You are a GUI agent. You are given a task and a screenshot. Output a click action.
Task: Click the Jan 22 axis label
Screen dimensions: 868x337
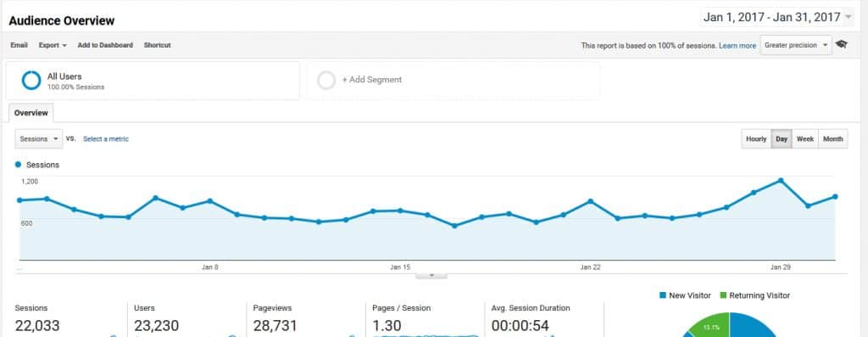coord(590,267)
